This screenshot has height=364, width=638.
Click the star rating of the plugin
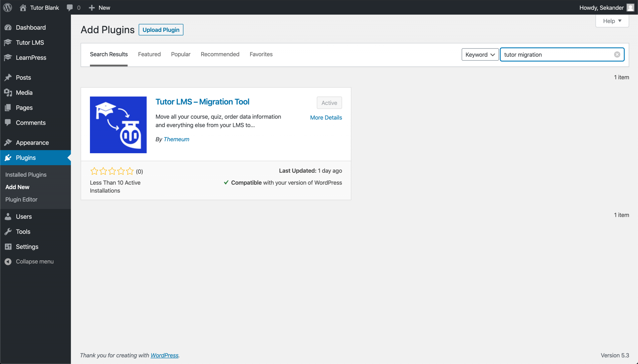coord(112,171)
